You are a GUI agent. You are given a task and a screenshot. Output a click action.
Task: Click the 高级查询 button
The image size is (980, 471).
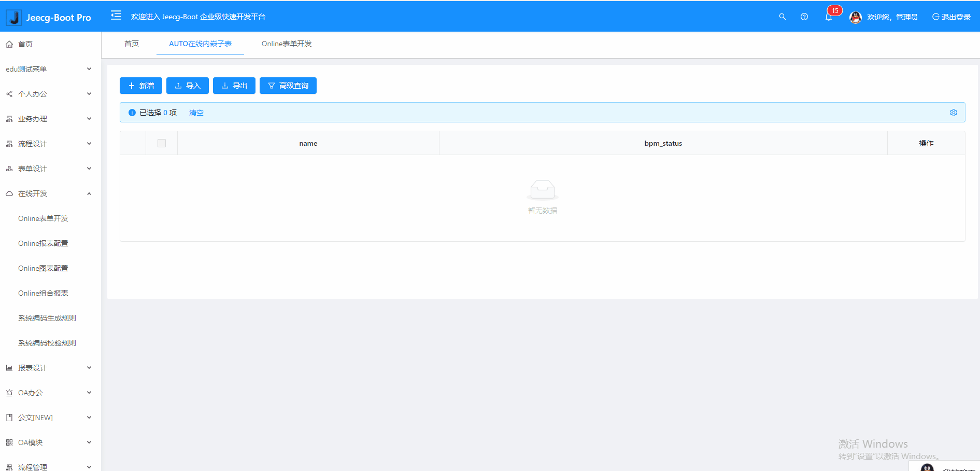tap(288, 86)
